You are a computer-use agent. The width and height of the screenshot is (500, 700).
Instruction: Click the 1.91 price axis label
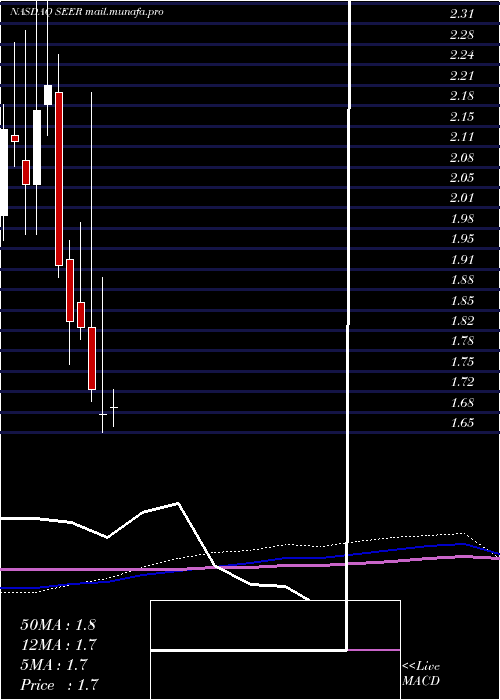click(462, 260)
